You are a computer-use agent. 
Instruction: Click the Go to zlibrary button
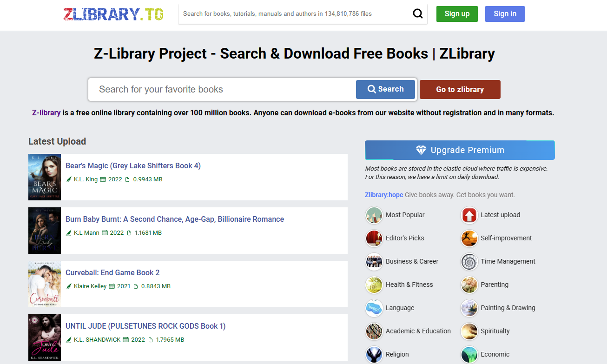pos(460,89)
